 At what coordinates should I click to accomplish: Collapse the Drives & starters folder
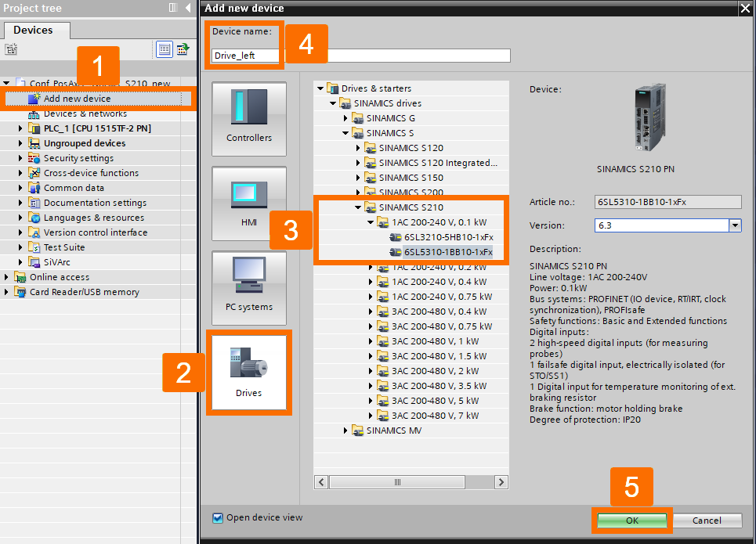(x=320, y=88)
